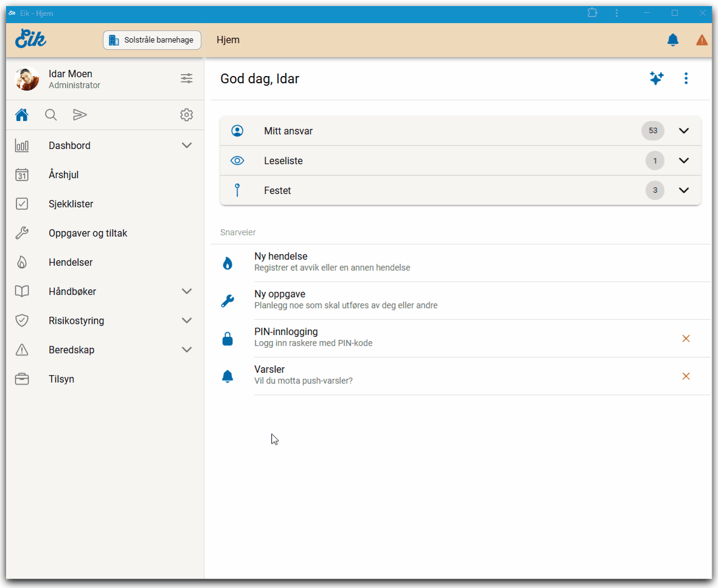Select the Ny hendelse shortcut
Viewport: 718px width, 588px height.
(x=281, y=261)
